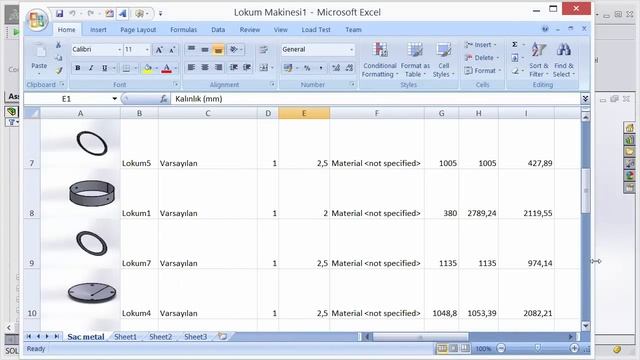Open text orientation options

click(x=236, y=50)
